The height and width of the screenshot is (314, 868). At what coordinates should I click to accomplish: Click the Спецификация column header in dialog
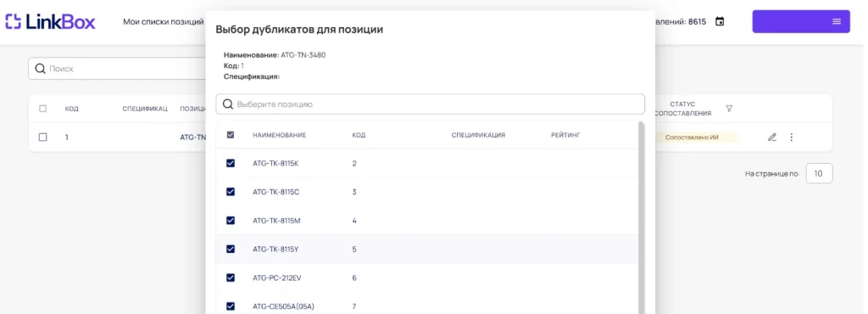[478, 135]
